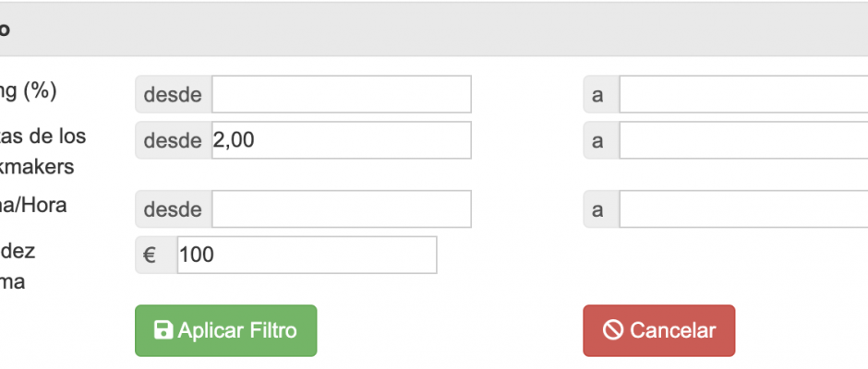
Task: Focus the empty 'desde' field in the (%) row
Action: point(341,94)
